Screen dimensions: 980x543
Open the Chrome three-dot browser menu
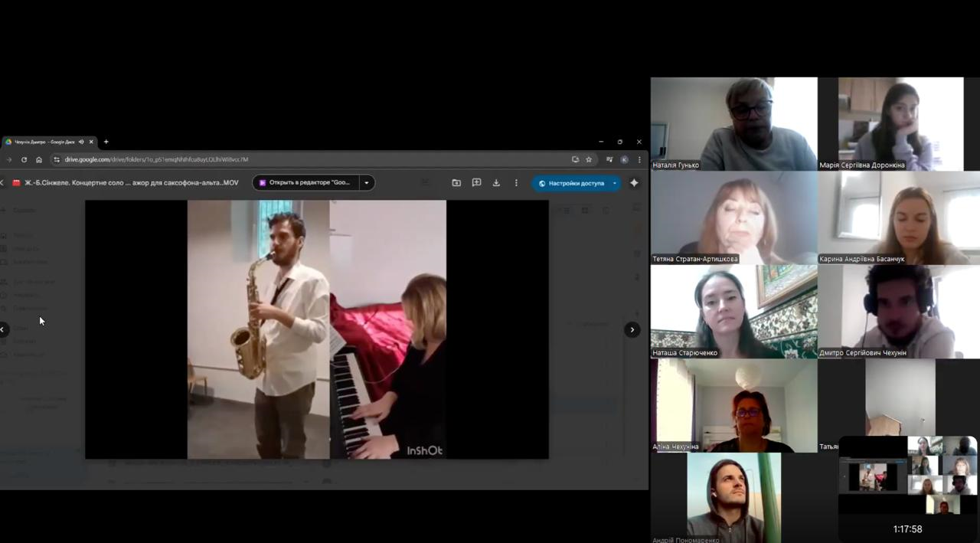(639, 159)
